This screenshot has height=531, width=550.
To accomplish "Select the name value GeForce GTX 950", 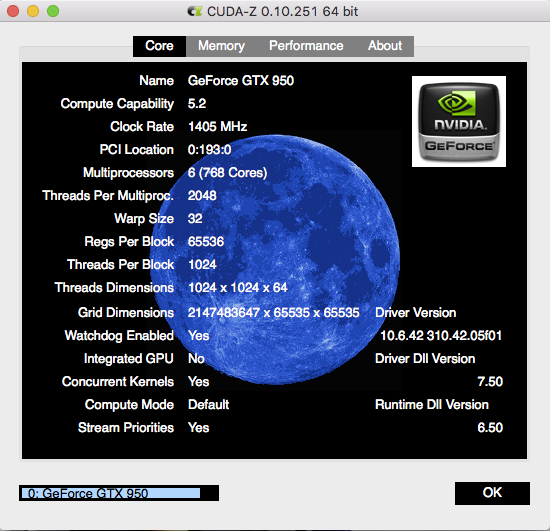I will point(241,81).
